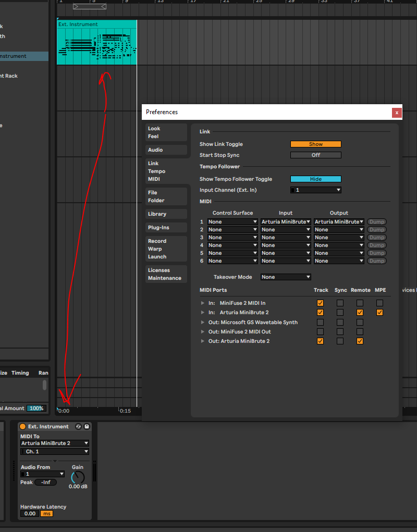The width and height of the screenshot is (417, 532).
Task: Click the Dump button for row 2
Action: 377,230
